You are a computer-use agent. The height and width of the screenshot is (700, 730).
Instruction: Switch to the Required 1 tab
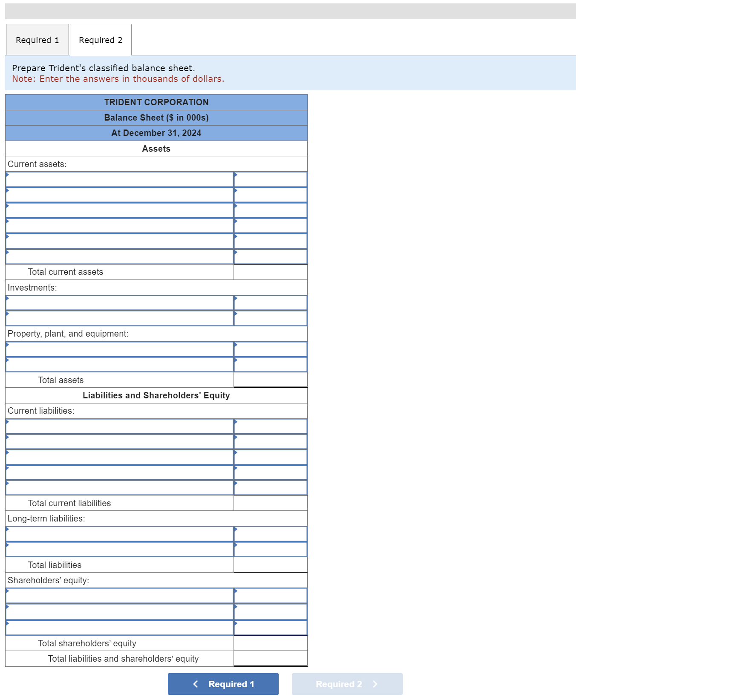coord(37,40)
